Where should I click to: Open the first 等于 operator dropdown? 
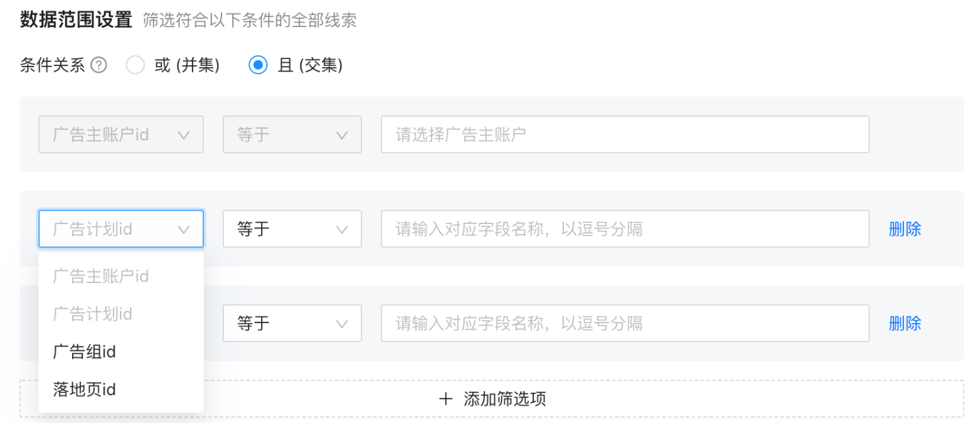pyautogui.click(x=292, y=134)
